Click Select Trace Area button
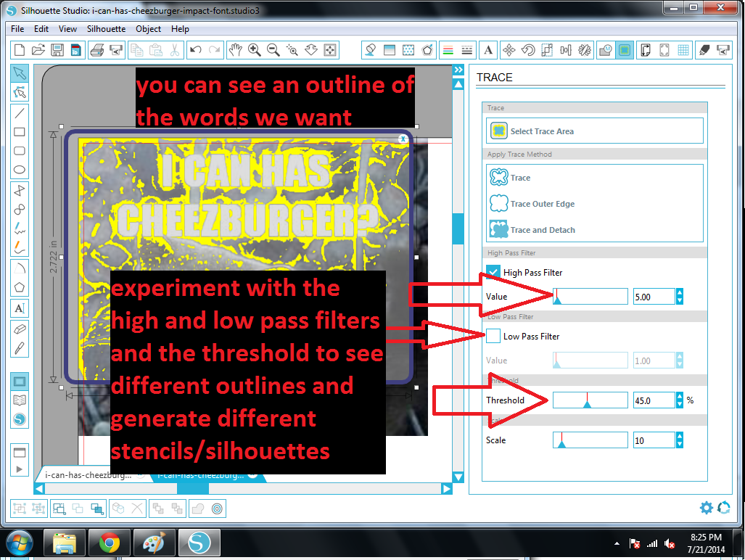Viewport: 745px width, 560px height. [x=594, y=131]
